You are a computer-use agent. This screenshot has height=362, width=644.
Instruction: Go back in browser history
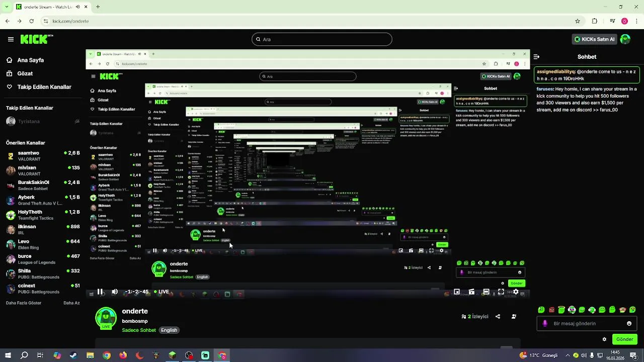pos(7,21)
